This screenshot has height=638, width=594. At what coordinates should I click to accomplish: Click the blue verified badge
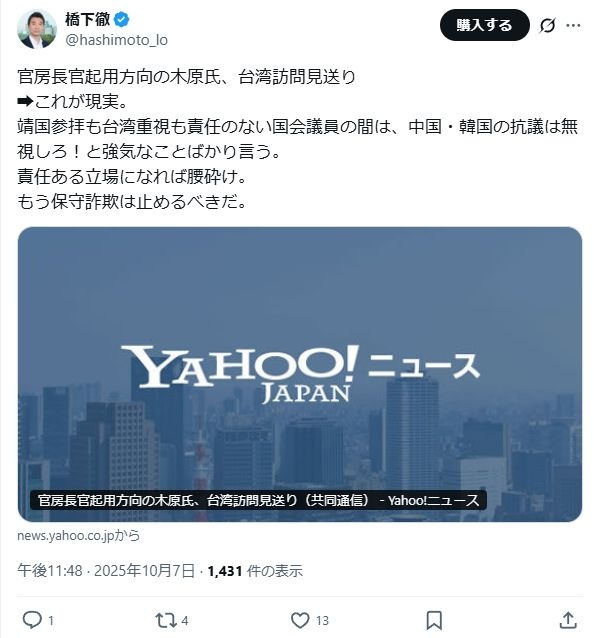click(121, 19)
